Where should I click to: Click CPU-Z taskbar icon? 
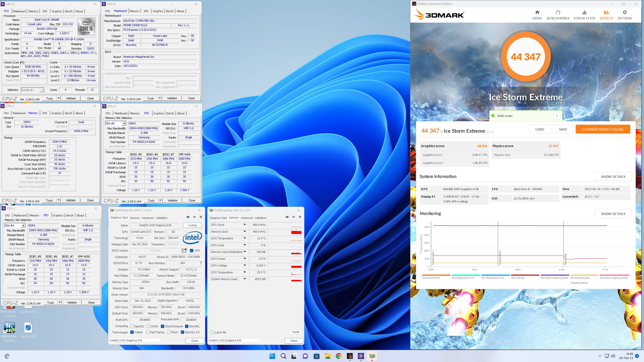point(361,356)
